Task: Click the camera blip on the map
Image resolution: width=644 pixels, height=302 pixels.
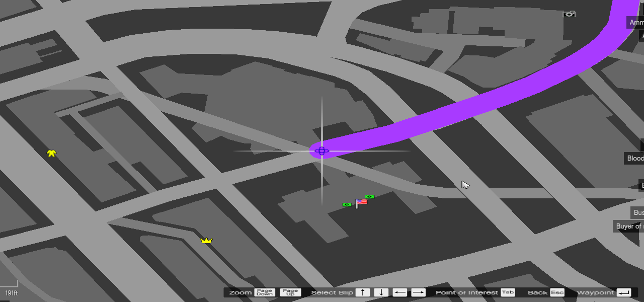Action: (x=569, y=14)
